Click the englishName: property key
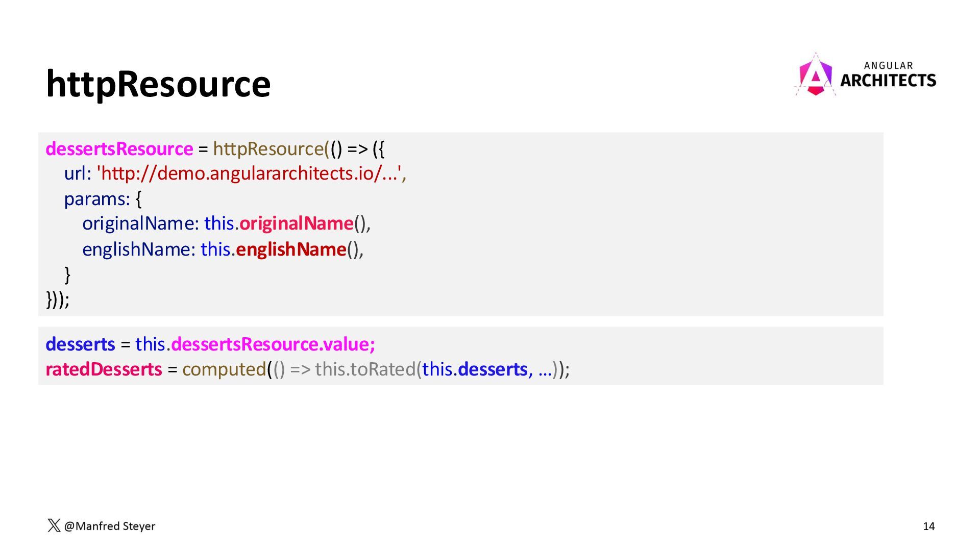Viewport: 980px width, 551px height. 139,249
